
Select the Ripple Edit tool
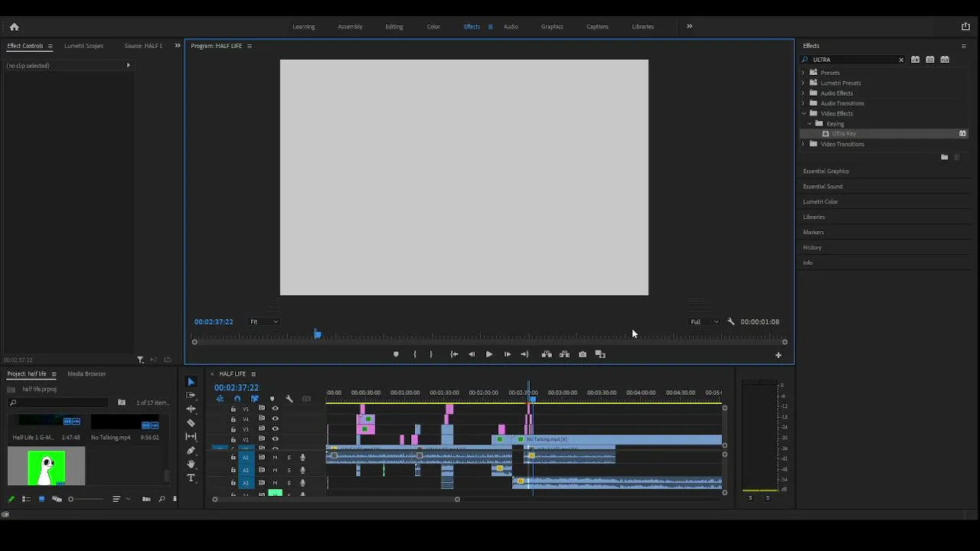tap(191, 409)
